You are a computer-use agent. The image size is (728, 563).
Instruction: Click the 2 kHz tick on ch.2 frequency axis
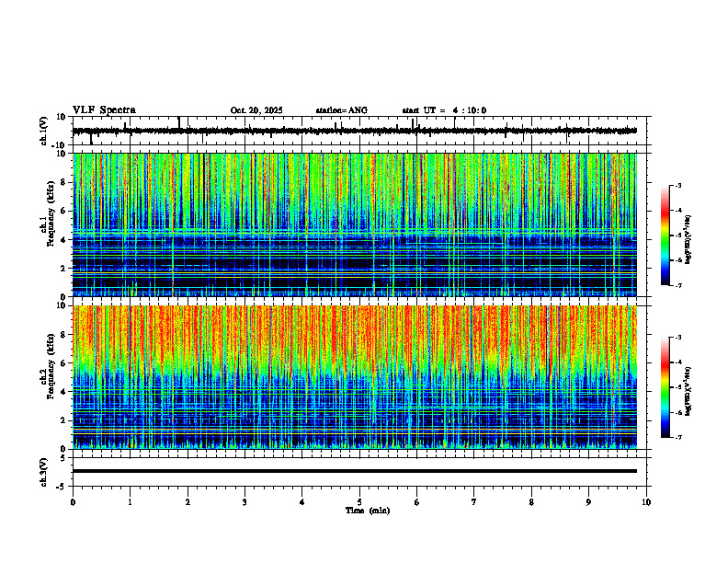(63, 420)
